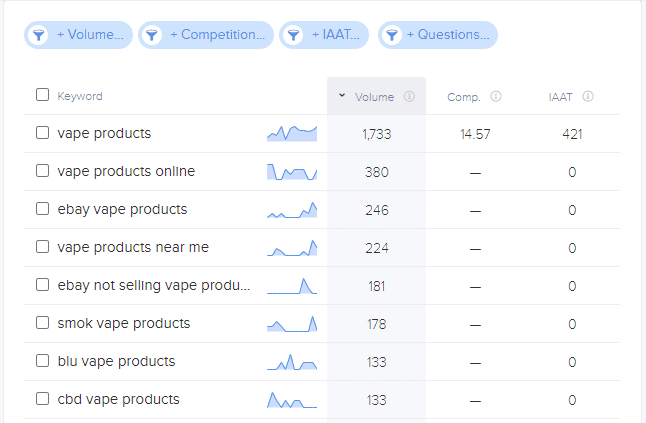Select the smok vape products checkbox
646x423 pixels.
pyautogui.click(x=42, y=323)
